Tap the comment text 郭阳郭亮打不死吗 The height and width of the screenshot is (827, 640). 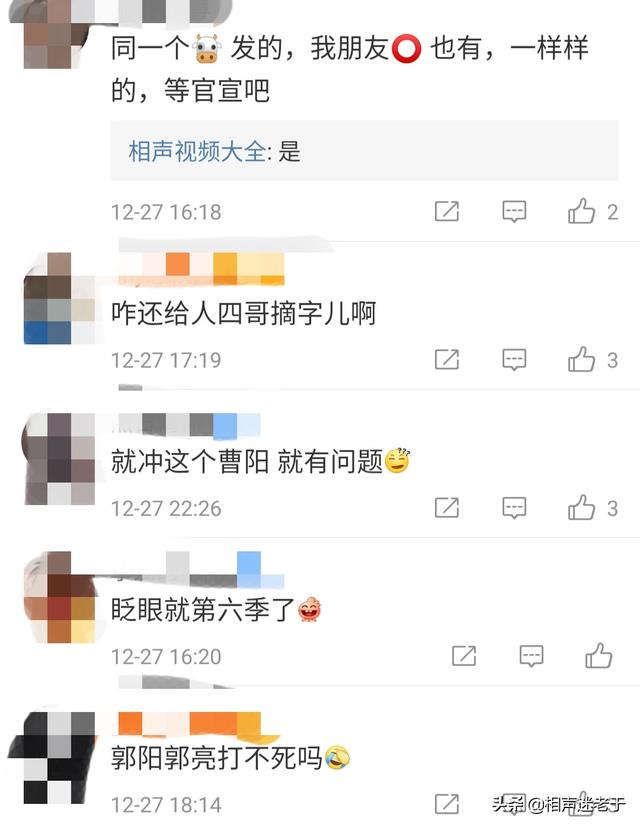(x=216, y=758)
